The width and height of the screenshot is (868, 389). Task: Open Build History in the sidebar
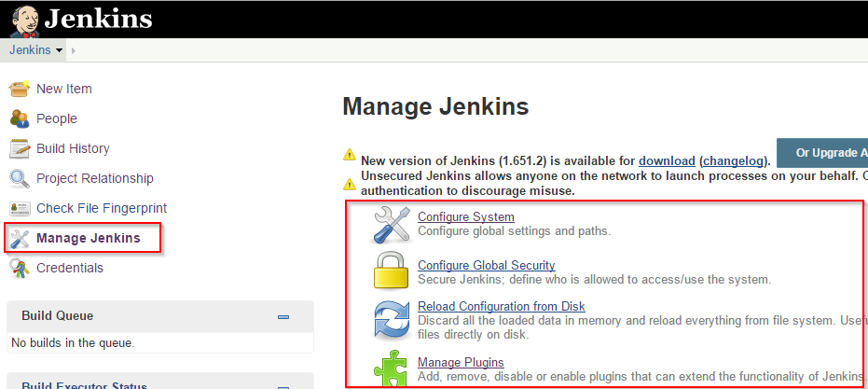coord(73,148)
